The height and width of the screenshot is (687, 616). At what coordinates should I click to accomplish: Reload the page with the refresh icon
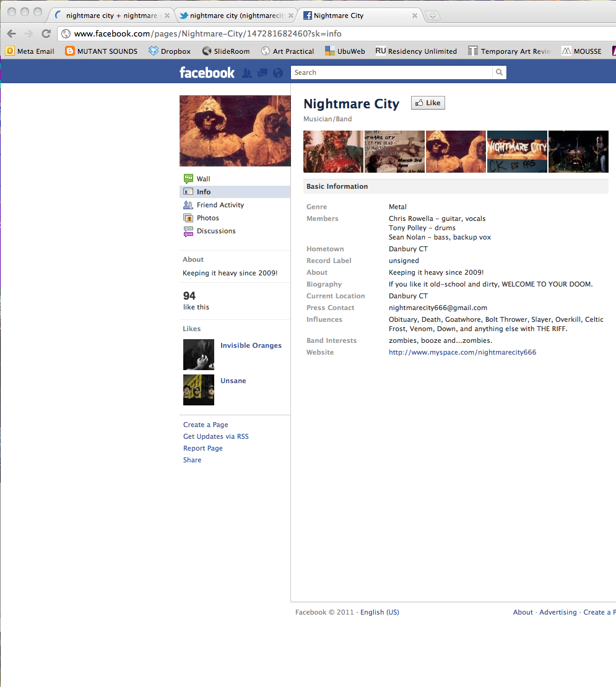coord(46,34)
